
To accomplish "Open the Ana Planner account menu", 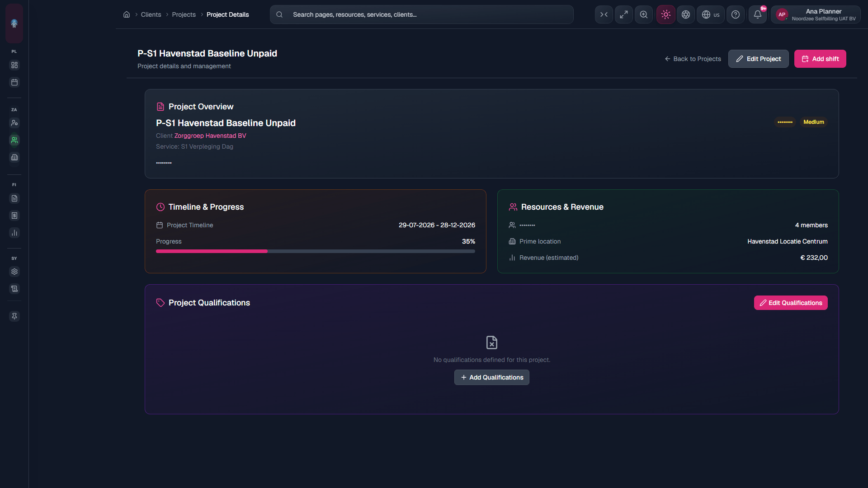I will click(x=816, y=14).
